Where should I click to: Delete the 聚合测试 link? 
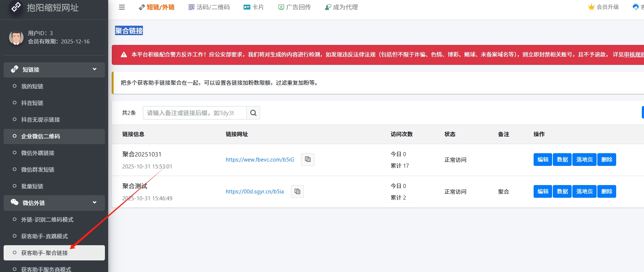point(606,191)
